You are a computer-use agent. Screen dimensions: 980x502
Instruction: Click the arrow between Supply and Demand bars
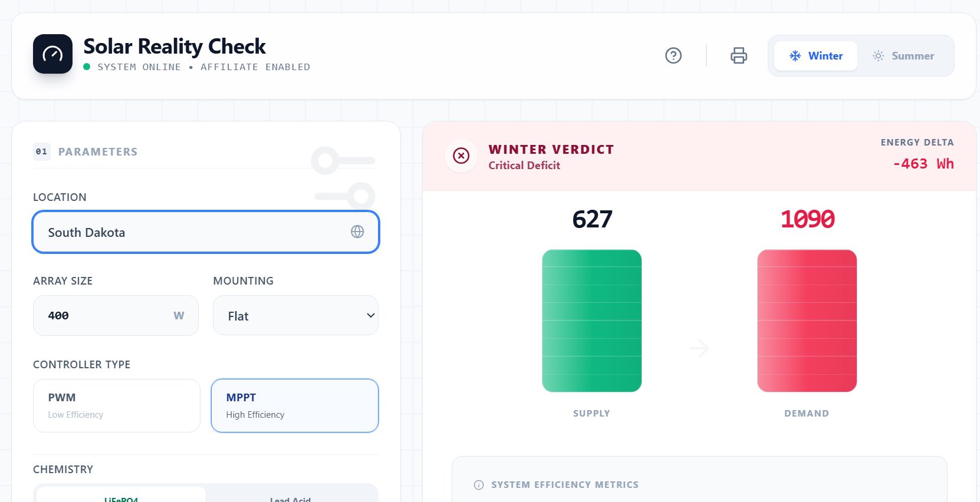point(699,349)
